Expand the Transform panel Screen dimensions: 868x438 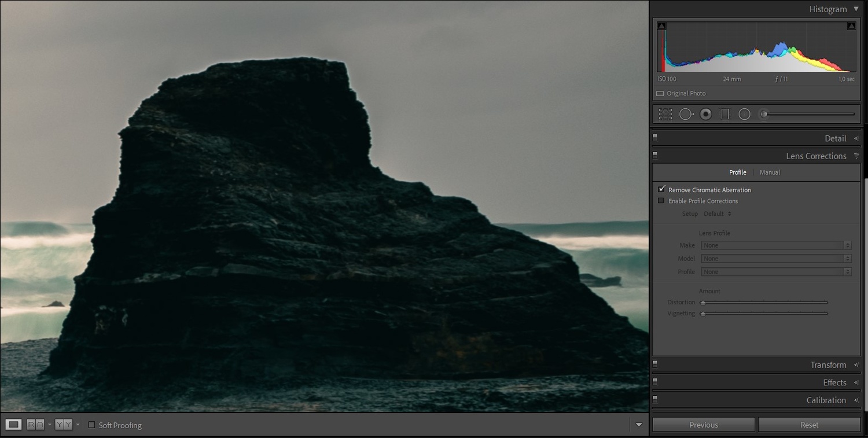[x=827, y=365]
